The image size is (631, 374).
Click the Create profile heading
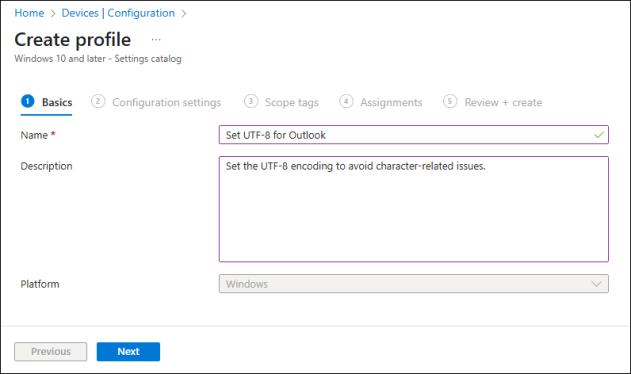[73, 39]
